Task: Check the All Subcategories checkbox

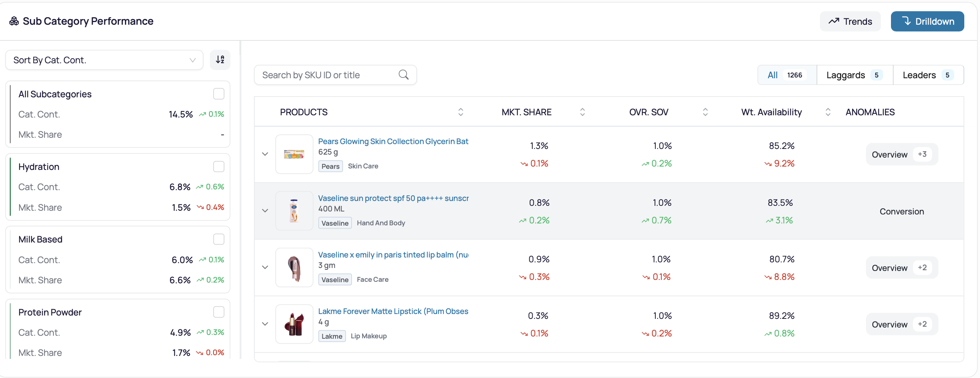Action: pos(218,94)
